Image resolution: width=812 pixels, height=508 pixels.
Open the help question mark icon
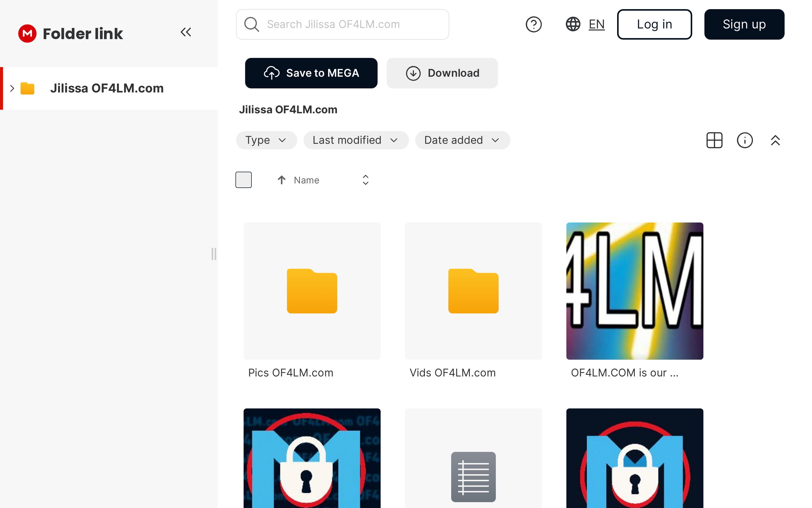point(533,24)
